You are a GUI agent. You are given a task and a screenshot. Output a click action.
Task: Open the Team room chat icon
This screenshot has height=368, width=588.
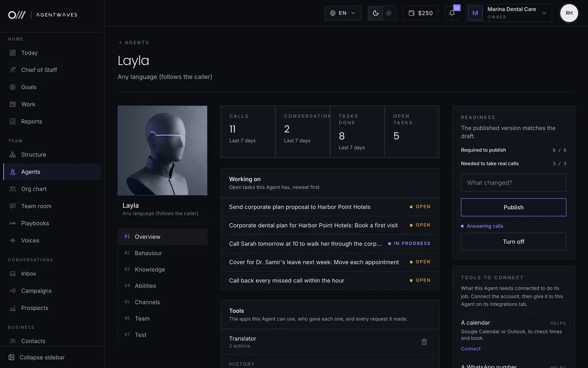click(13, 207)
